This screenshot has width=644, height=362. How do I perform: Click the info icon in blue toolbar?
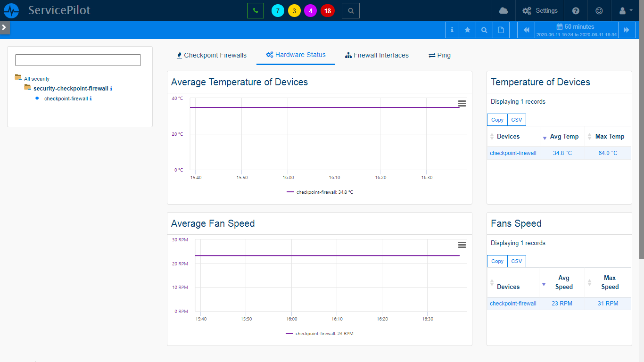(x=452, y=30)
